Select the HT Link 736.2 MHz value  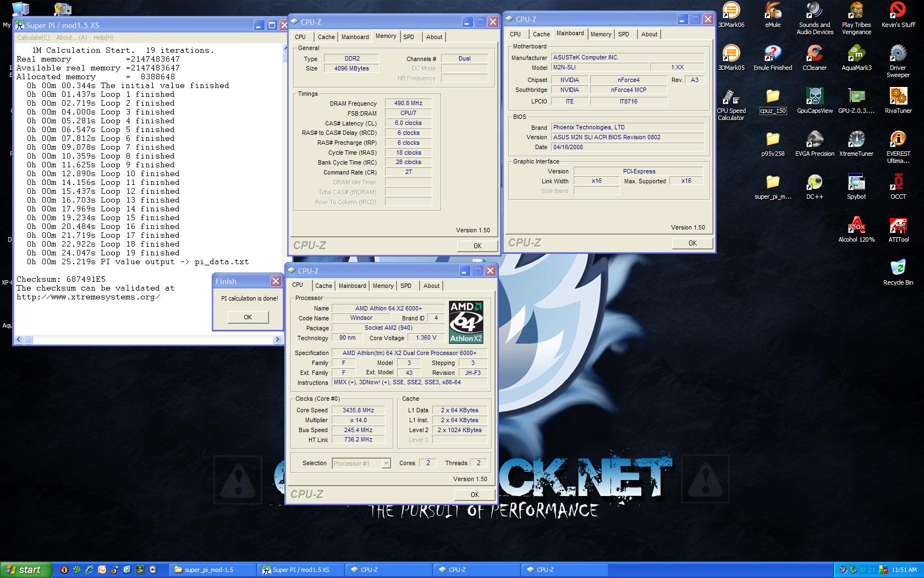358,440
